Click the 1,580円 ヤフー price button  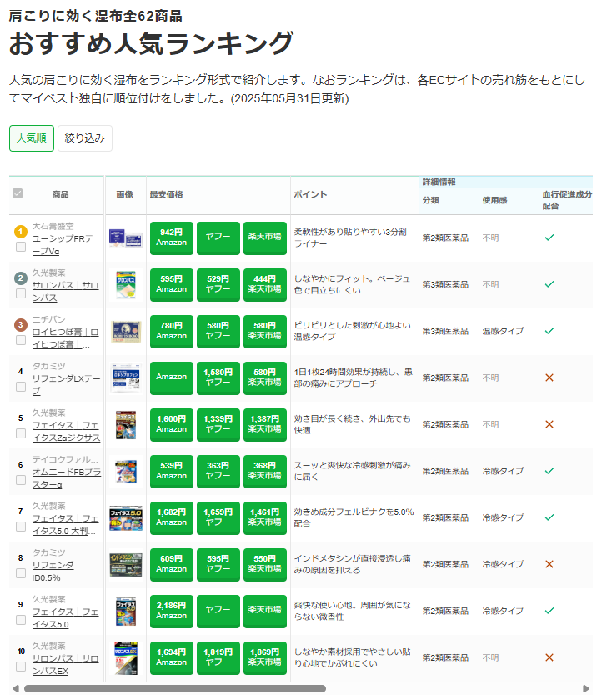[218, 378]
